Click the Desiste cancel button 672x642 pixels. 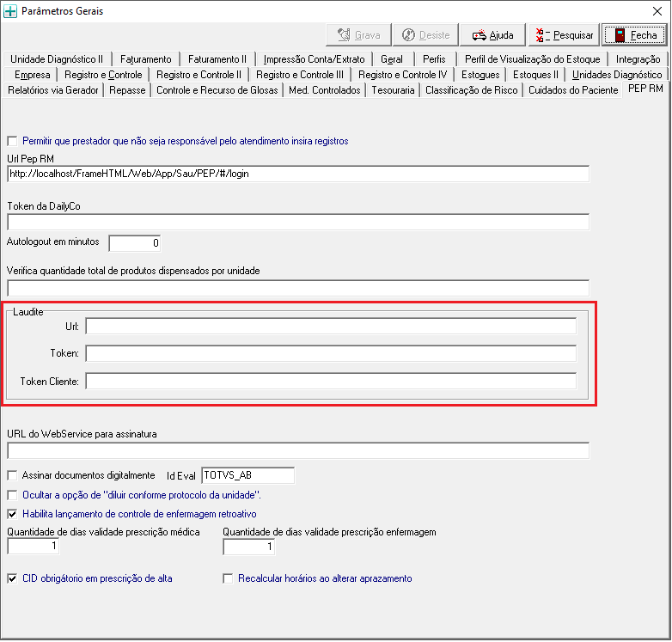coord(425,35)
